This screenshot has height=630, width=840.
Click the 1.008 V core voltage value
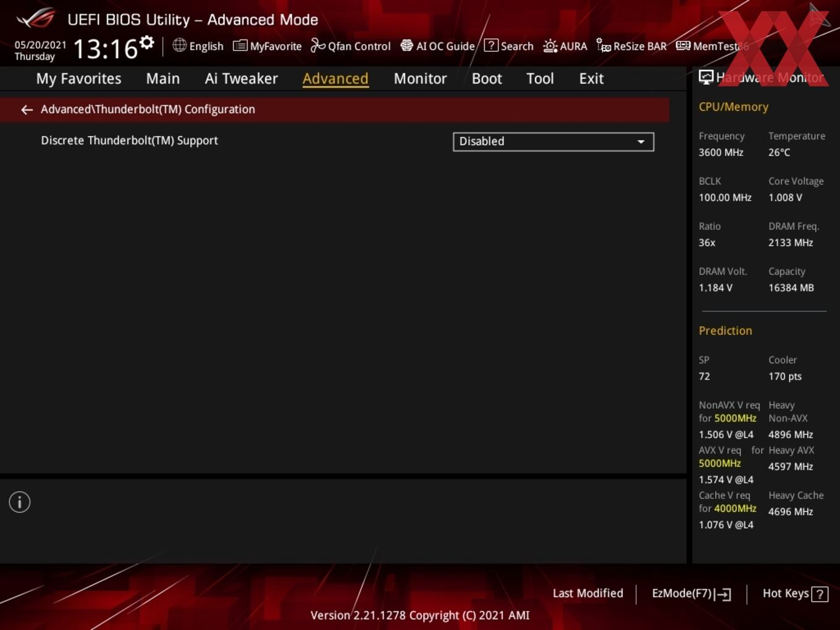[785, 198]
